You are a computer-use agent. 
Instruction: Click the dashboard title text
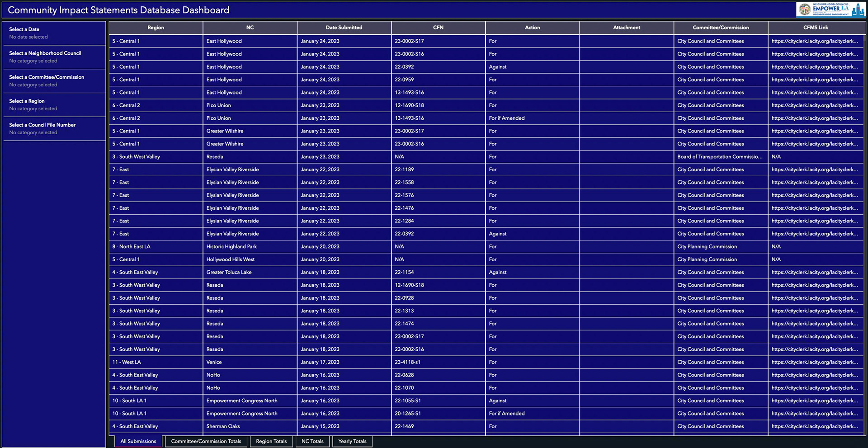point(118,10)
